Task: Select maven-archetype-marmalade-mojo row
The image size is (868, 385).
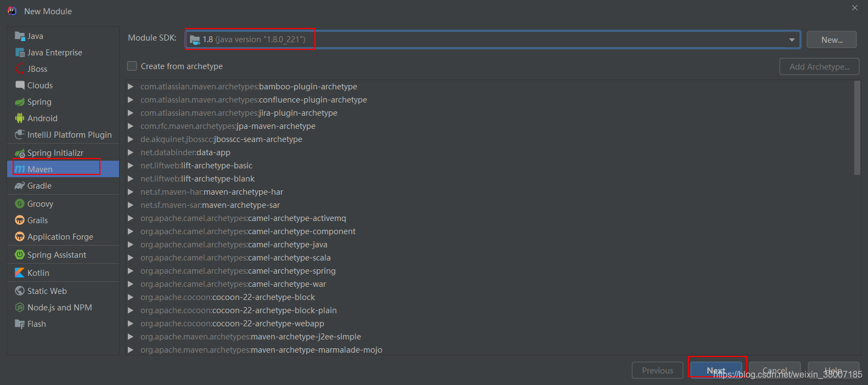Action: (489, 350)
